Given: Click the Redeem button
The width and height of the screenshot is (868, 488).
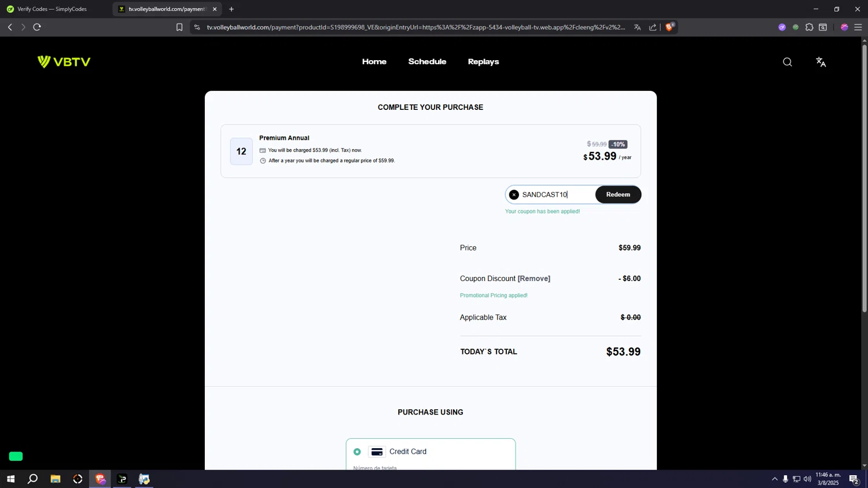Looking at the screenshot, I should pos(618,195).
